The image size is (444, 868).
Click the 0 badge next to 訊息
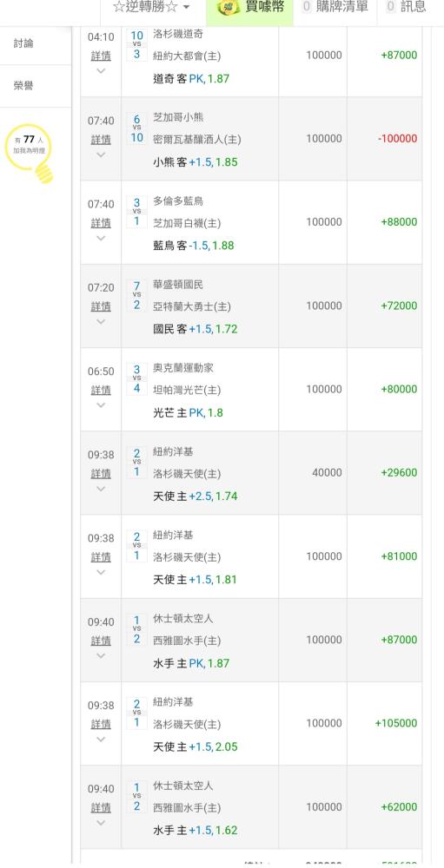[391, 7]
